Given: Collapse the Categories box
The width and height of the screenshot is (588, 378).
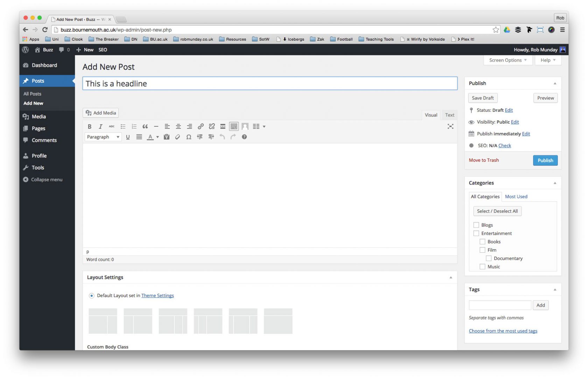Looking at the screenshot, I should (555, 183).
